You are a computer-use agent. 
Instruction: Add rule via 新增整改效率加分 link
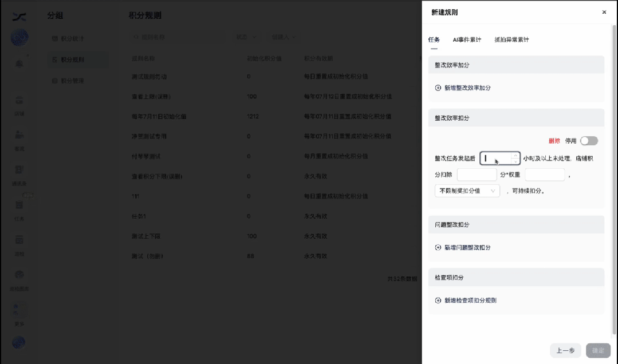467,88
